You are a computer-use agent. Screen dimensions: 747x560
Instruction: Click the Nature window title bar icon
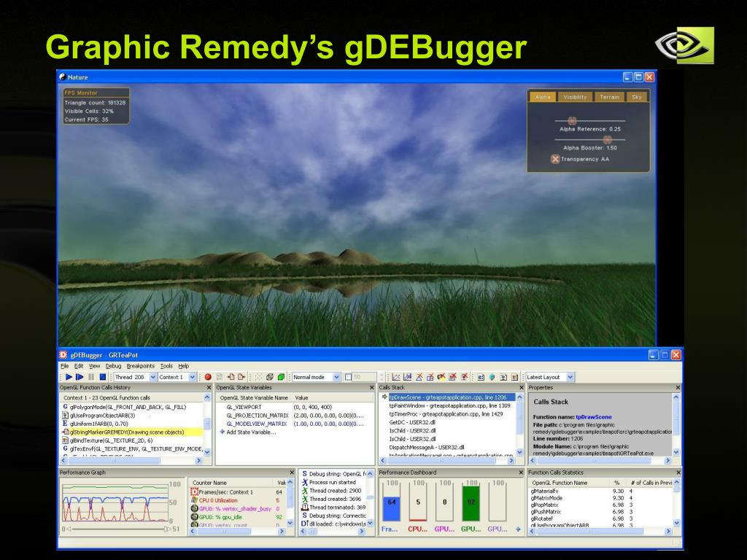63,77
